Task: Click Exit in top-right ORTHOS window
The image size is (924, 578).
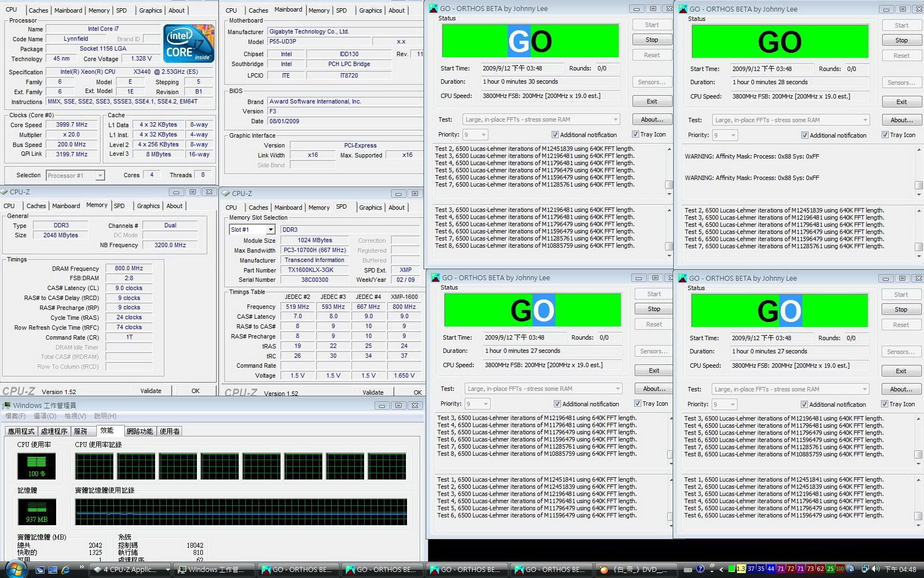Action: point(901,102)
